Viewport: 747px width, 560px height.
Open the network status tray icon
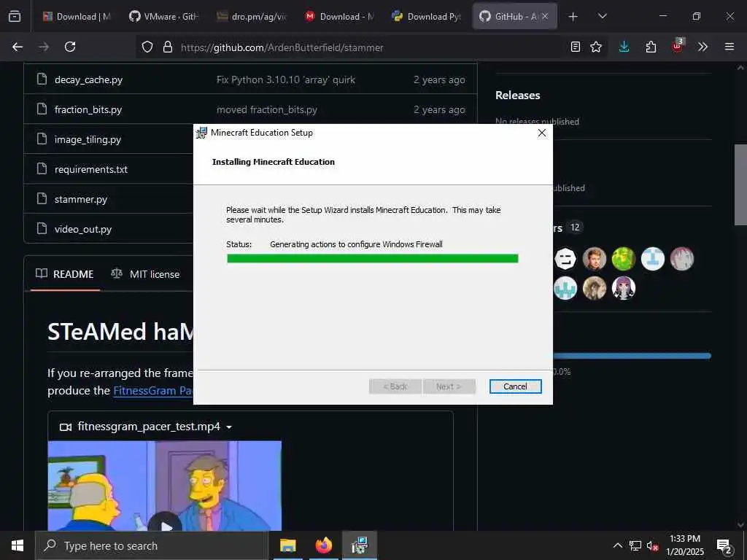(635, 545)
